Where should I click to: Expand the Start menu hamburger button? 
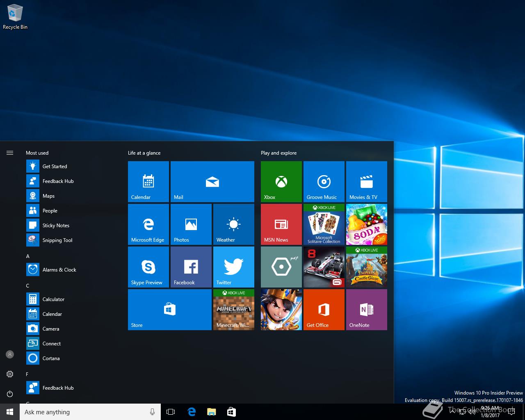10,153
